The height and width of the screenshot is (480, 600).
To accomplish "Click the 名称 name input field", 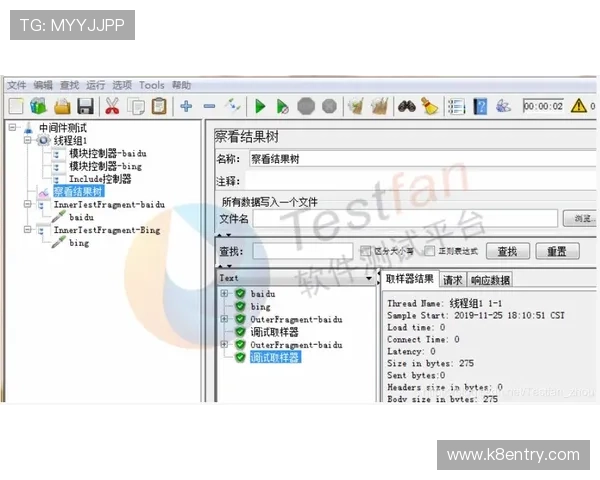I will click(423, 158).
